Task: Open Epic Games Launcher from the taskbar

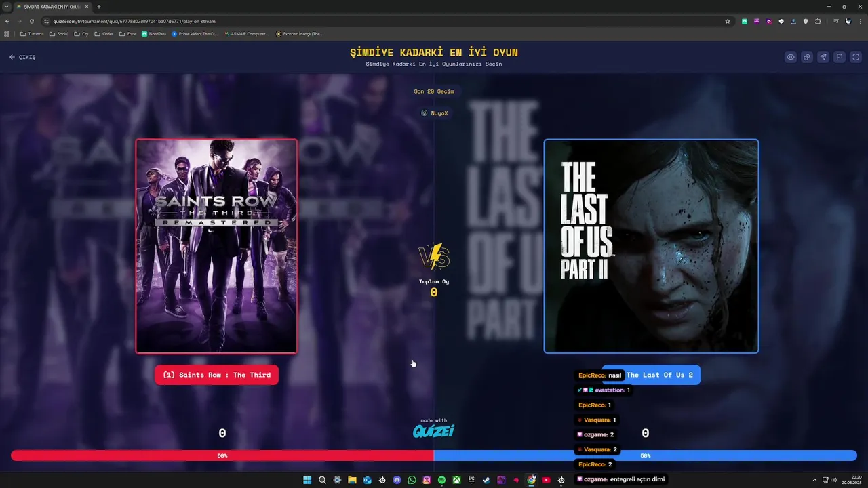Action: tap(471, 480)
